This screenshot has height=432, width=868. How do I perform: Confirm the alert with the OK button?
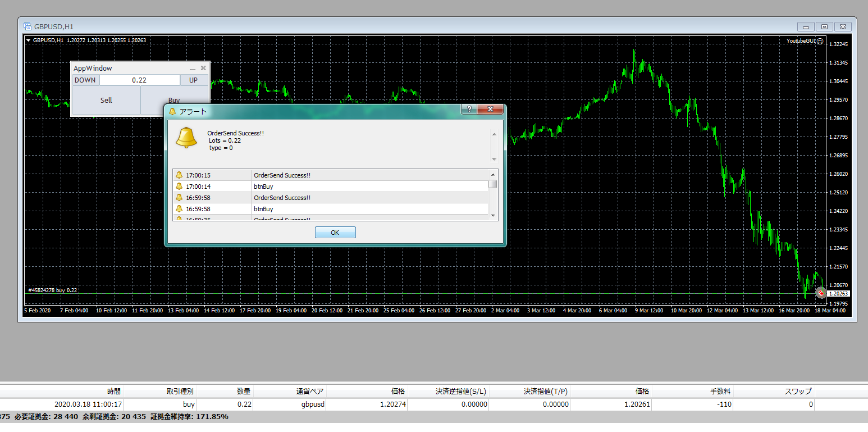tap(335, 233)
